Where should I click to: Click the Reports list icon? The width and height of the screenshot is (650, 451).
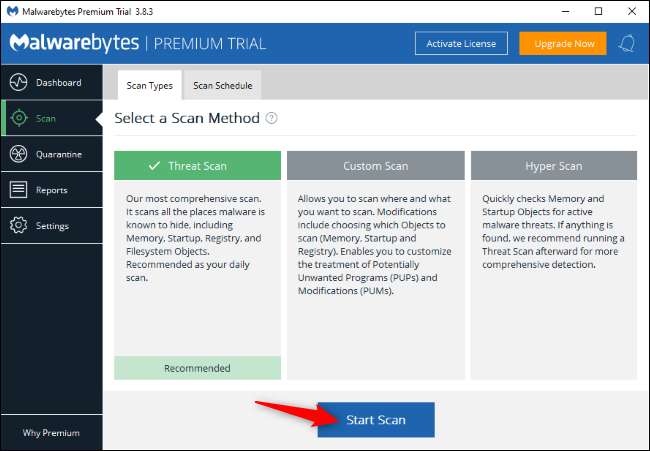click(18, 190)
